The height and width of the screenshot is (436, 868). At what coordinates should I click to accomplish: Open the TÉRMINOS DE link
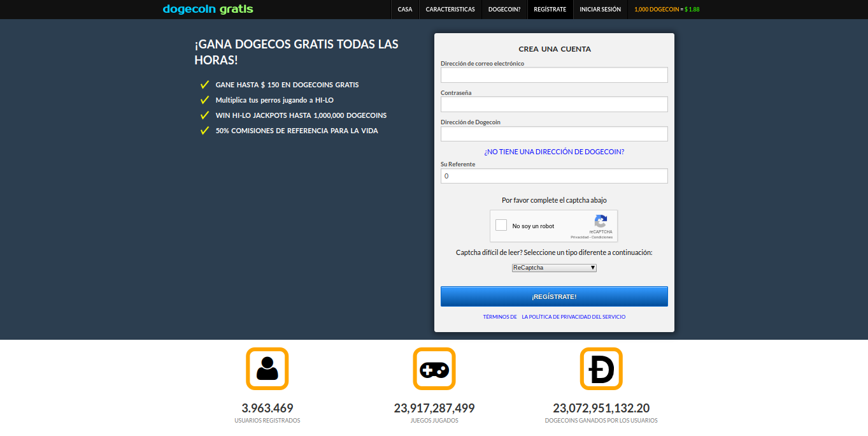[x=500, y=317]
